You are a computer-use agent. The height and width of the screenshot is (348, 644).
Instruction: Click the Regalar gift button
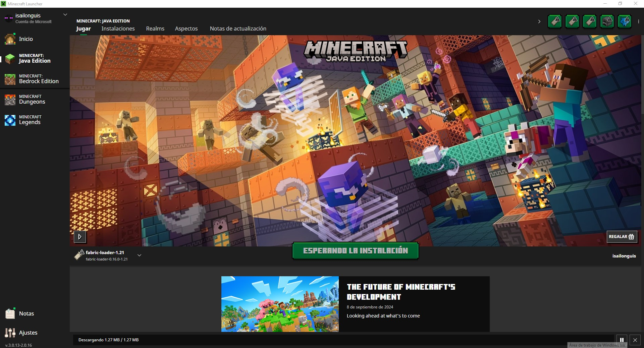coord(622,237)
